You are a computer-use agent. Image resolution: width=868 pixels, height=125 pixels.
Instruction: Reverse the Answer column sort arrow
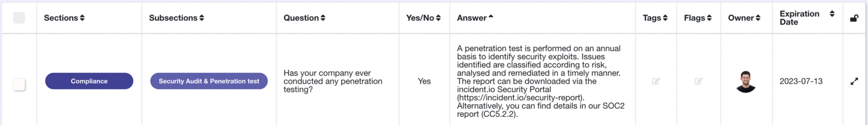pos(491,16)
